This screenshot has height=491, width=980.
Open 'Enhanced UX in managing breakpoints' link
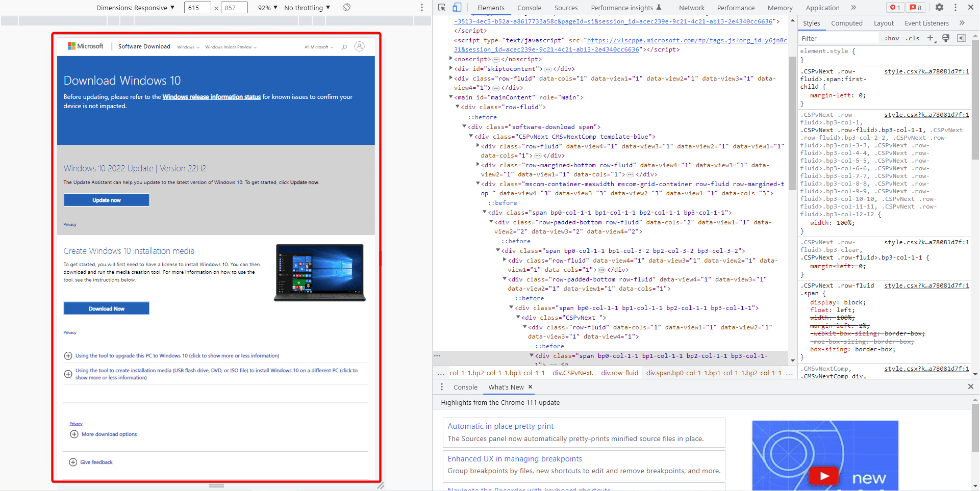(x=515, y=459)
